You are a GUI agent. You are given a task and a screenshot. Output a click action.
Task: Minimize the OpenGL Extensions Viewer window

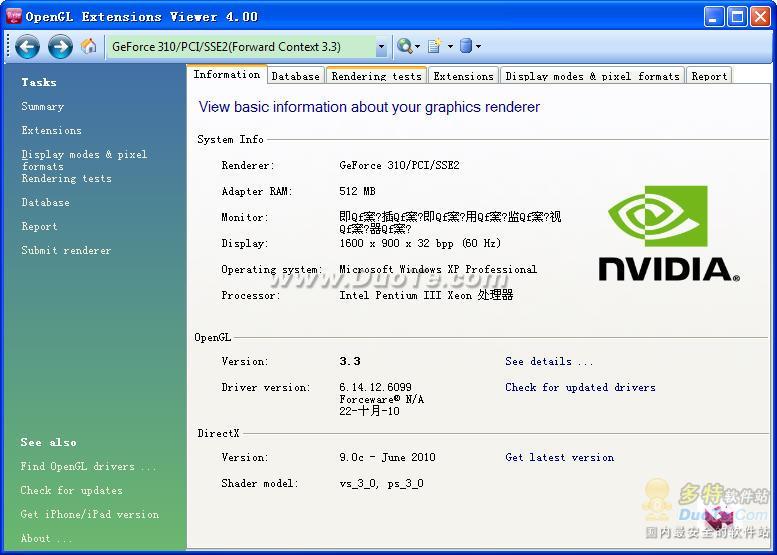click(714, 17)
